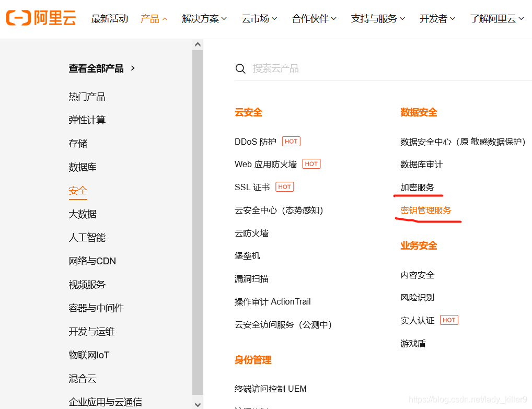Expand the 了解阿里云 dropdown
The width and height of the screenshot is (532, 409).
496,19
